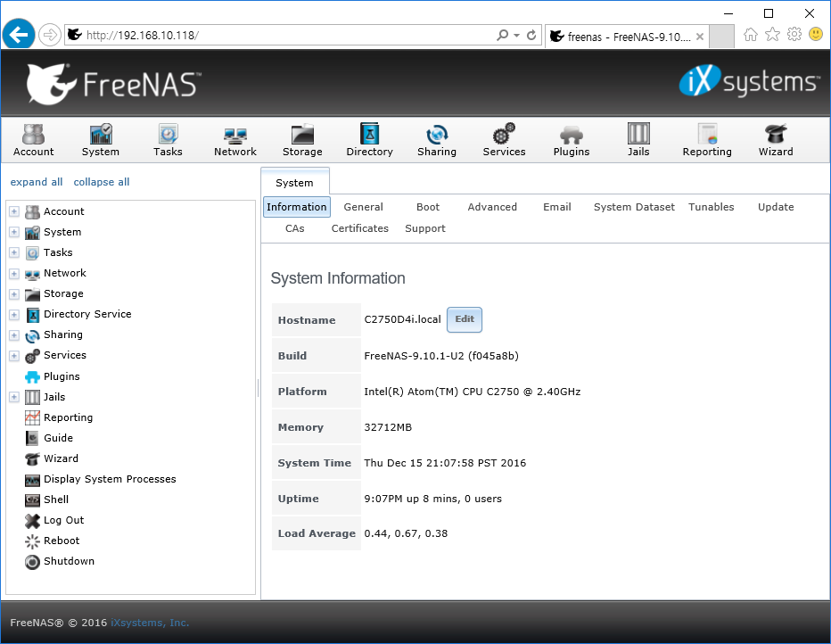
Task: Click the Plugins puzzle icon in sidebar tree
Action: pyautogui.click(x=32, y=377)
